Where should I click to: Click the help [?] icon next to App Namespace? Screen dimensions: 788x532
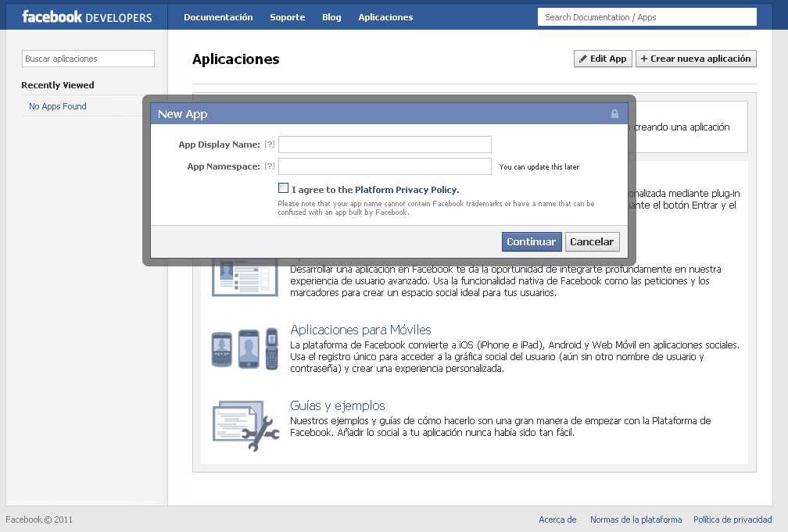(270, 166)
